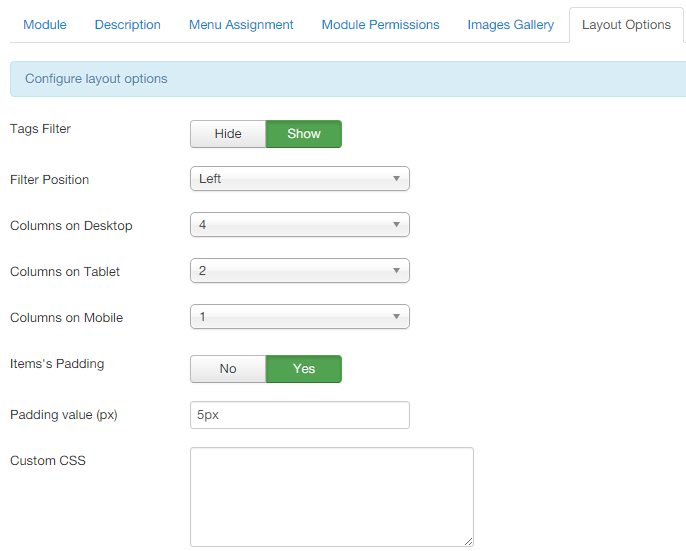This screenshot has width=686, height=551.
Task: Switch to the Module tab
Action: [45, 25]
